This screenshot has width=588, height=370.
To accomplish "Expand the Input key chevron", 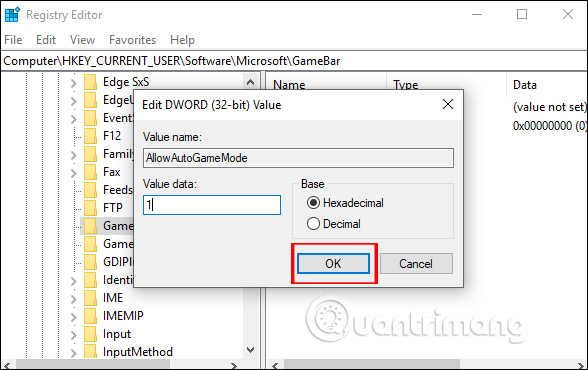I will click(74, 335).
